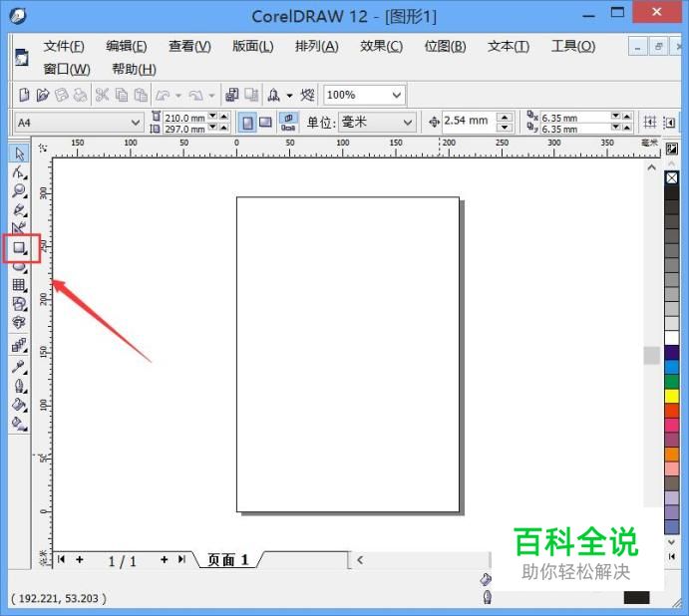Viewport: 689px width, 616px height.
Task: Select the Basic Shapes tool
Action: (x=19, y=304)
